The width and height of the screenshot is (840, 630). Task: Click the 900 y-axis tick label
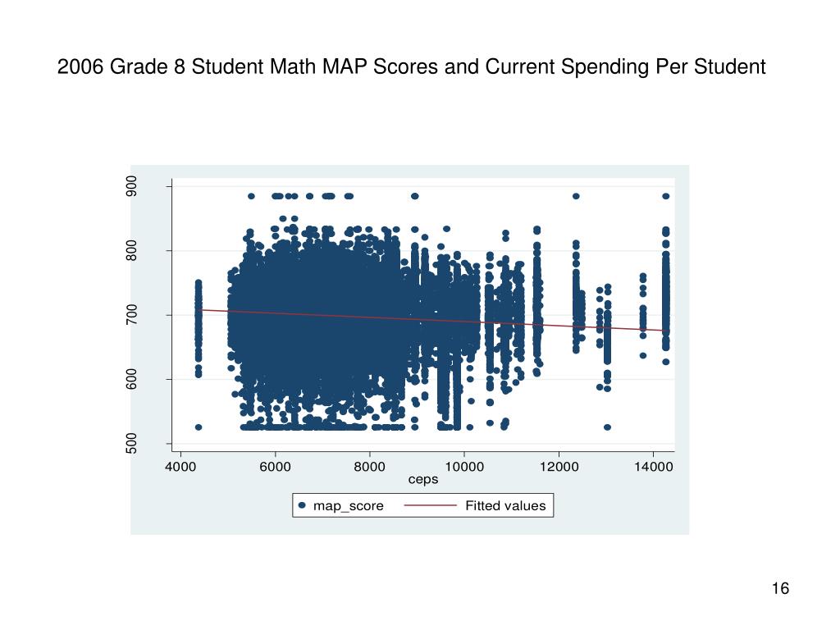click(x=131, y=186)
